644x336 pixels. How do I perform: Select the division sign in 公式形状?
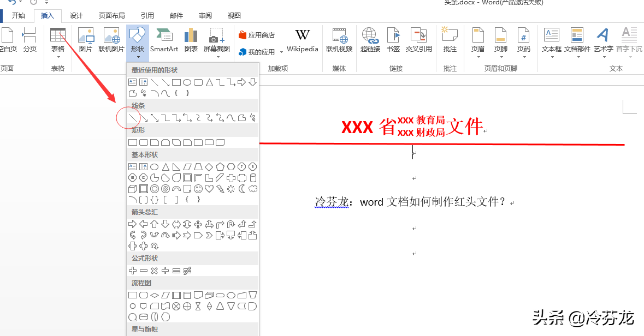point(165,271)
